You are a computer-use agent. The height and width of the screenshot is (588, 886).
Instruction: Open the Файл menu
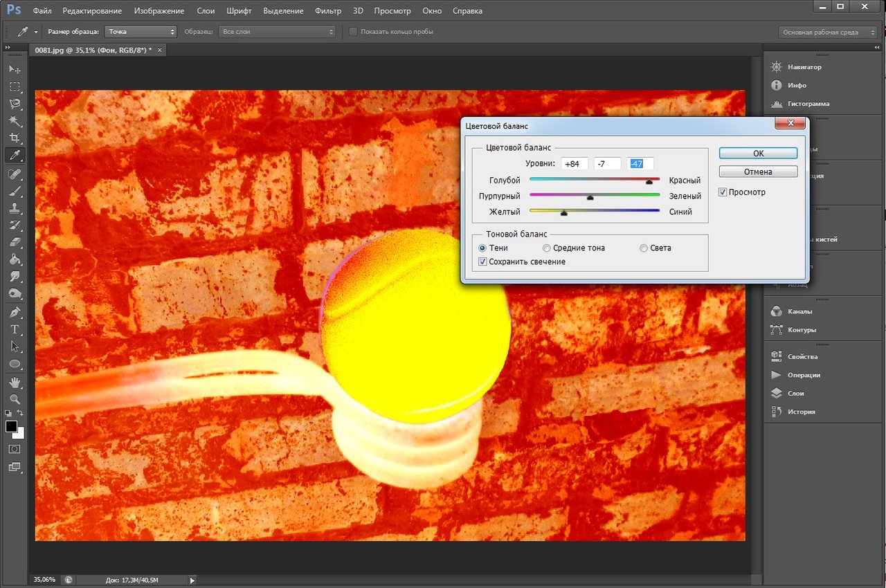42,11
